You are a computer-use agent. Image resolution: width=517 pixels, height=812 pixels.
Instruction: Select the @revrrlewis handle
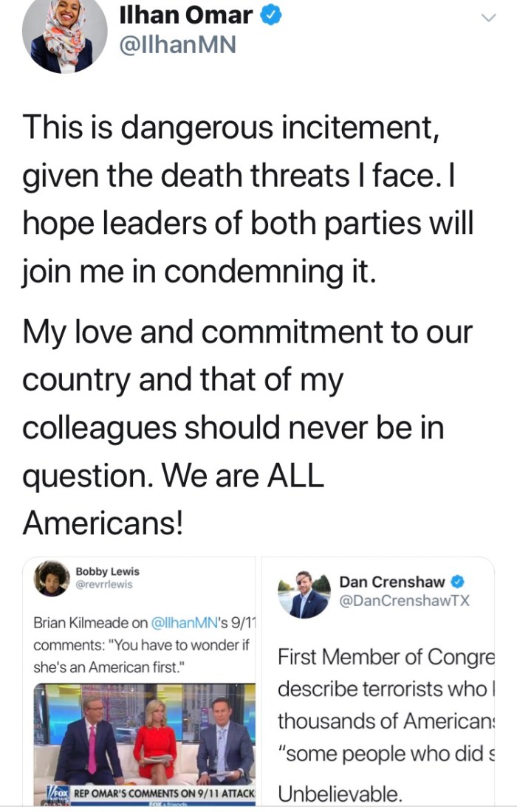coord(104,585)
